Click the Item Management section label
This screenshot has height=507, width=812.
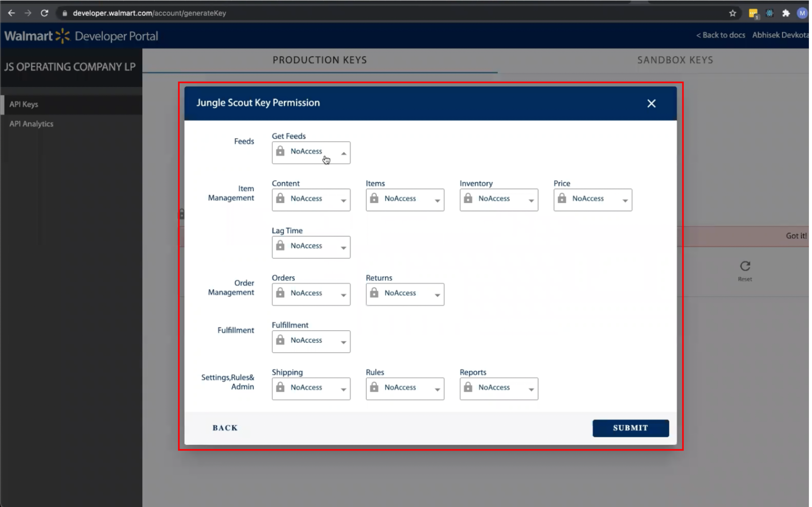(x=231, y=193)
